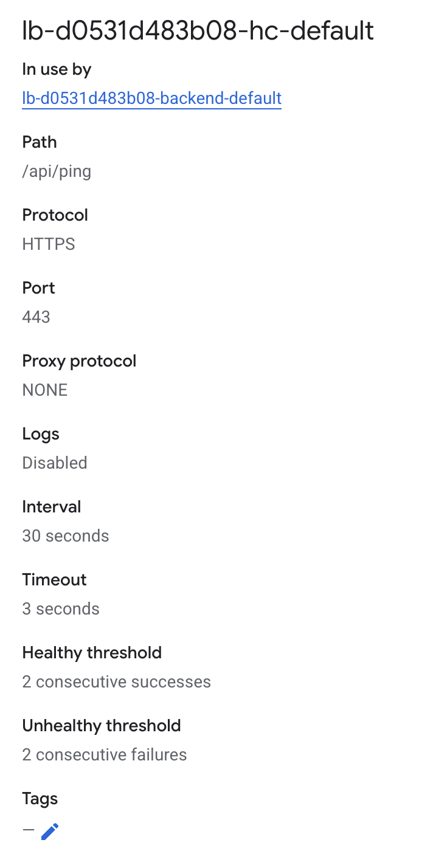Click the Tags field label

(40, 799)
